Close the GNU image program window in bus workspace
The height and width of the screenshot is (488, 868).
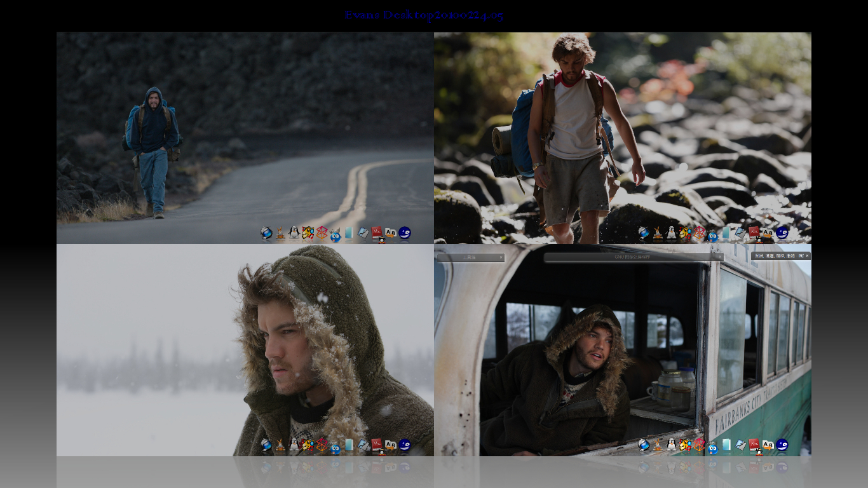point(720,257)
